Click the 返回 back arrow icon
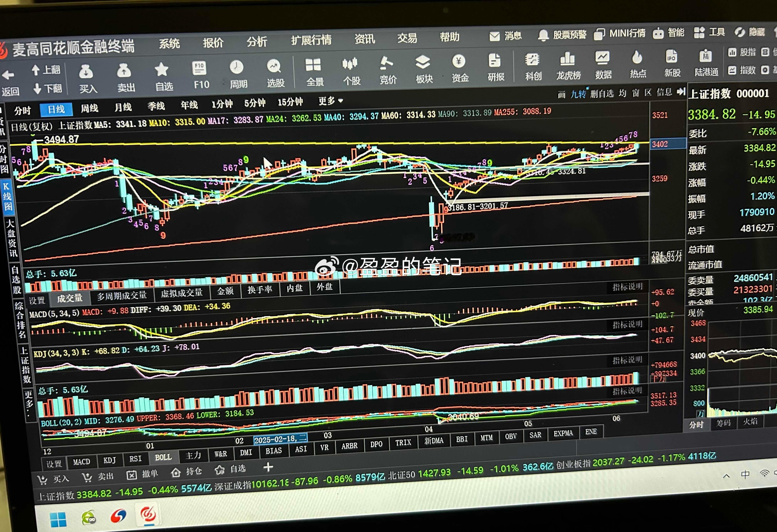 [x=8, y=75]
